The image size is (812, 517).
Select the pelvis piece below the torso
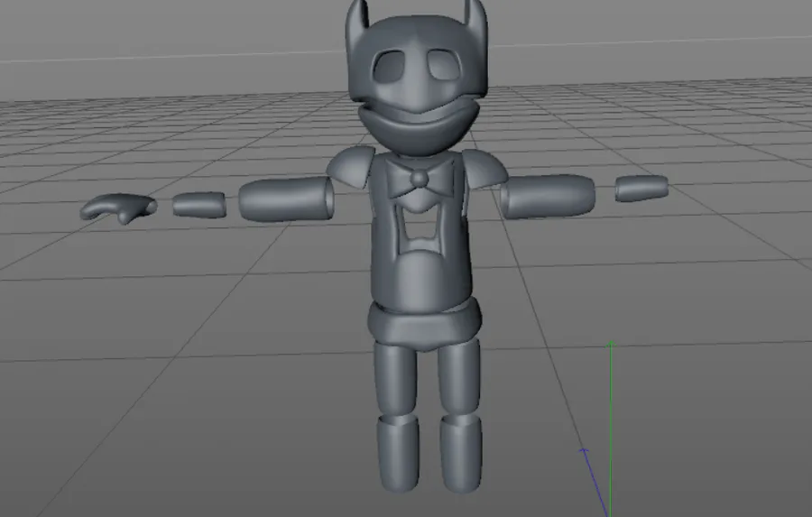(424, 327)
